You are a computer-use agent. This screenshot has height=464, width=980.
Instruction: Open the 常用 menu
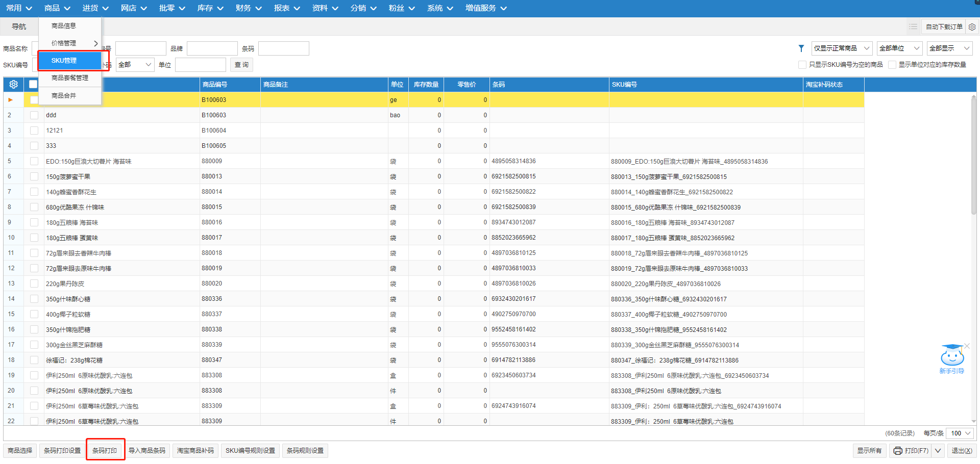pos(19,8)
